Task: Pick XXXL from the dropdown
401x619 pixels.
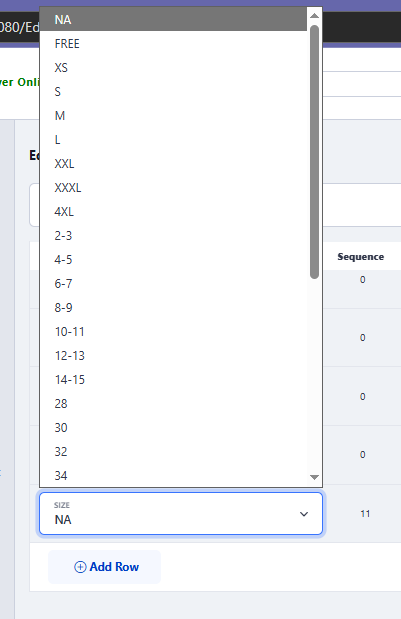Action: click(x=173, y=188)
